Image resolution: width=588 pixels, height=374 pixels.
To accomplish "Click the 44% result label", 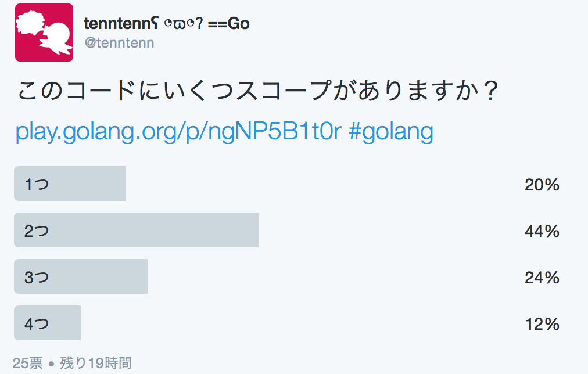I will (542, 231).
